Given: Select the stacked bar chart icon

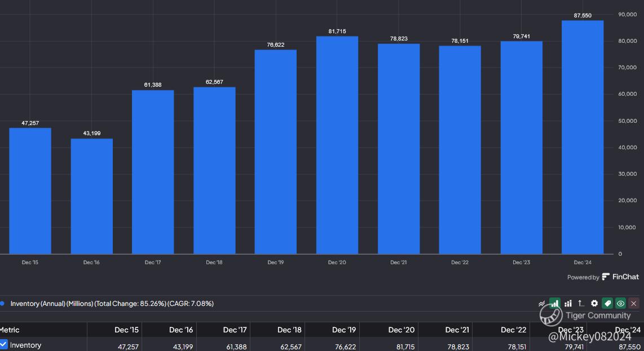Looking at the screenshot, I should tap(568, 304).
